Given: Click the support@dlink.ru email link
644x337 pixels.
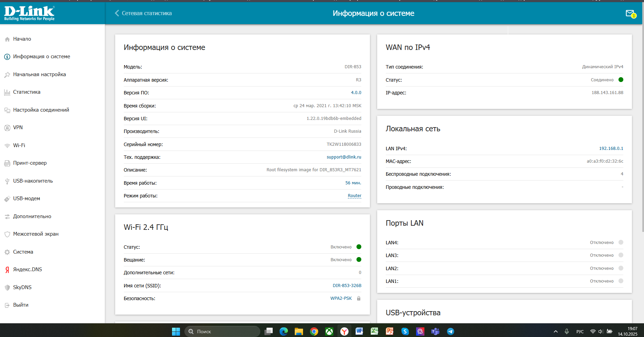Looking at the screenshot, I should pyautogui.click(x=344, y=157).
